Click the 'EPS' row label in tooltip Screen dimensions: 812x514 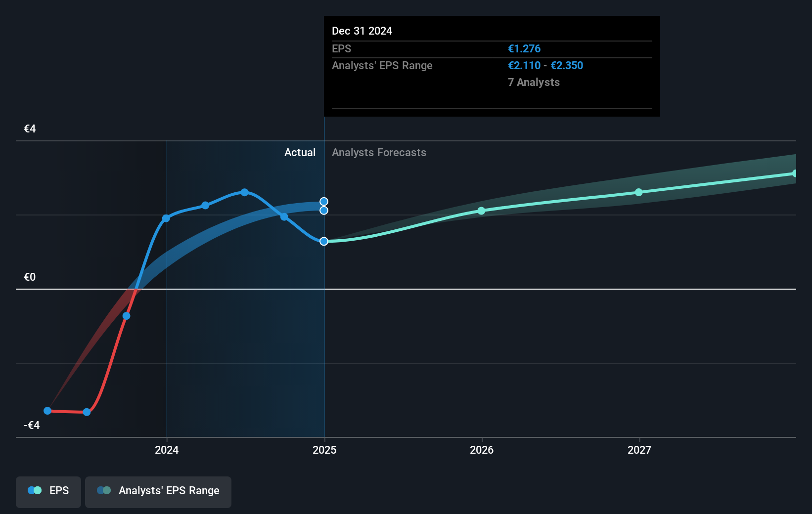[341, 48]
